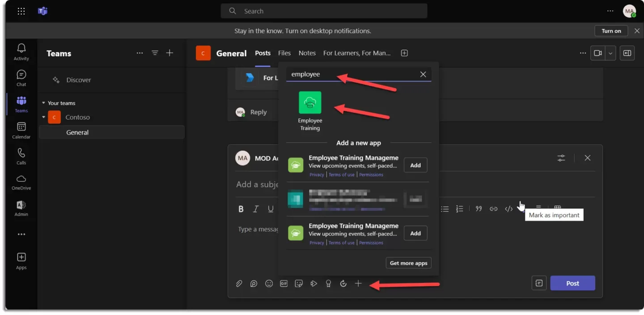This screenshot has height=315, width=644.
Task: Apply bold formatting
Action: pyautogui.click(x=241, y=209)
